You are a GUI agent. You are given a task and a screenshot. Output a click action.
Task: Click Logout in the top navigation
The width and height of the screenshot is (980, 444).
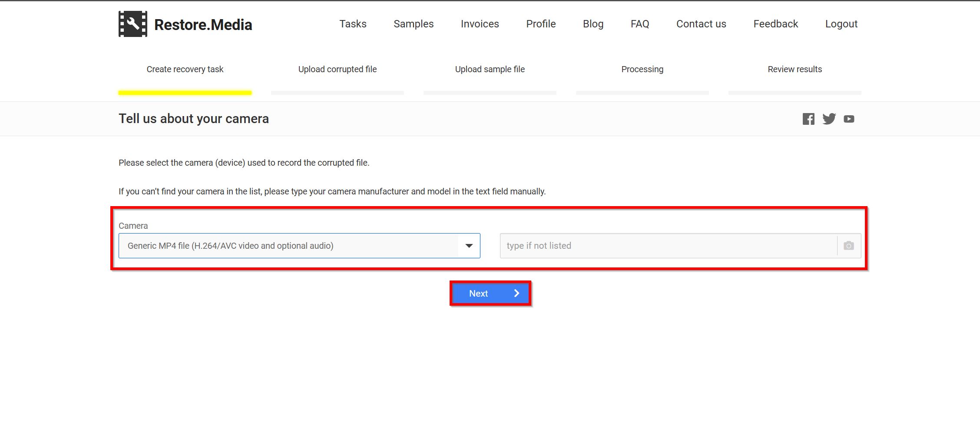(x=841, y=24)
